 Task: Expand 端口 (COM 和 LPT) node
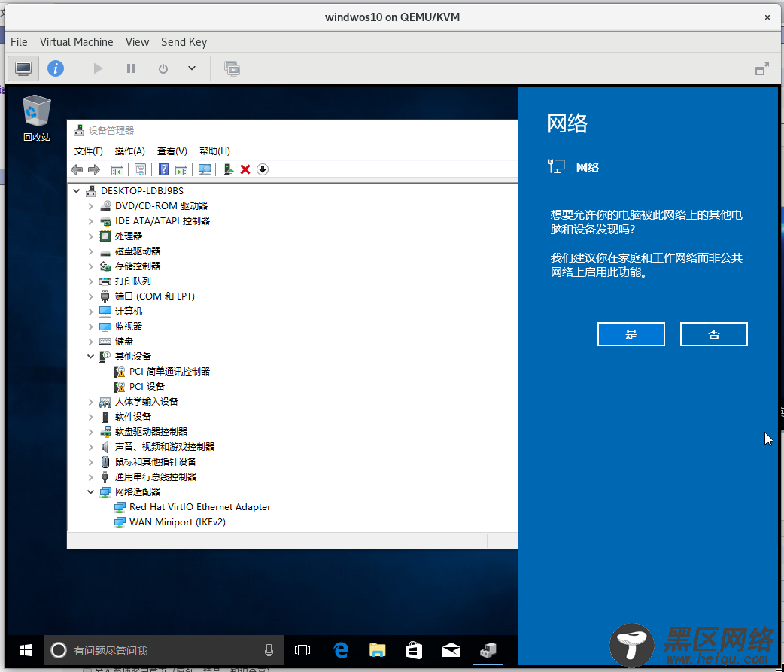(x=90, y=296)
